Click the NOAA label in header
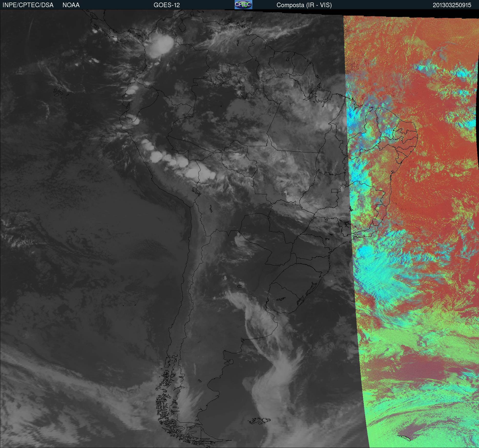479x448 pixels. pyautogui.click(x=71, y=5)
